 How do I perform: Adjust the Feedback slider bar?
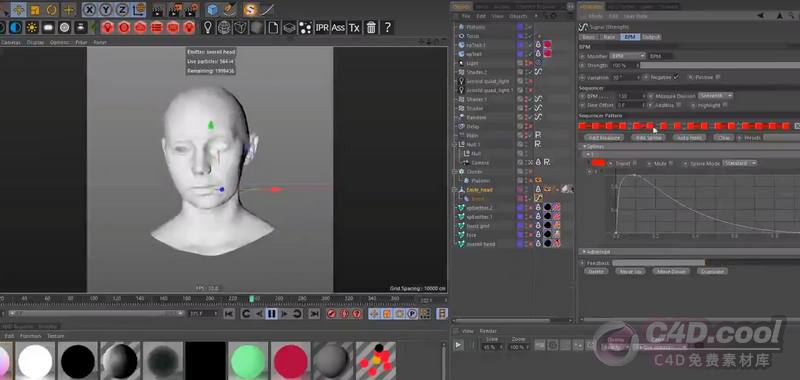click(706, 263)
